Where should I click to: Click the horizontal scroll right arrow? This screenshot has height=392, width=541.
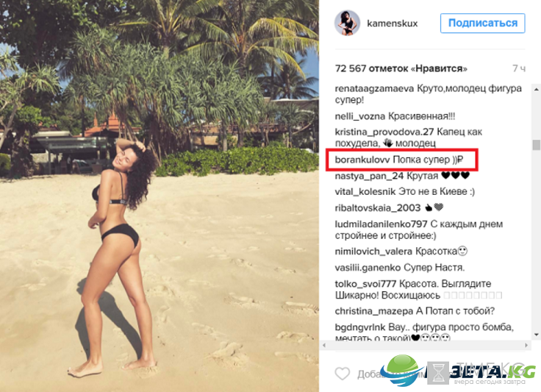pos(526,345)
